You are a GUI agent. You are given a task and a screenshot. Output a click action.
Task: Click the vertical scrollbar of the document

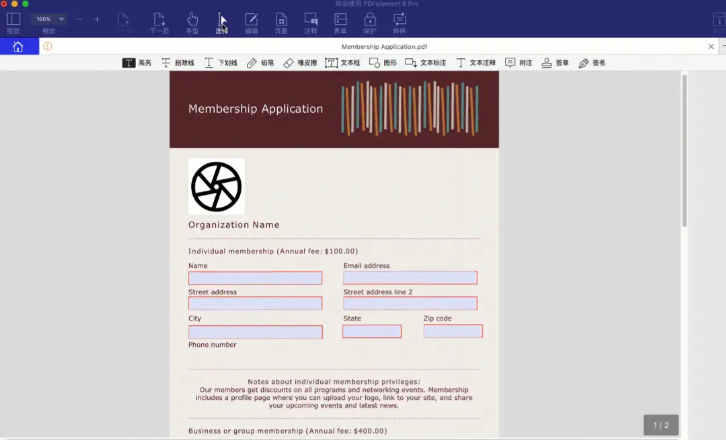tap(684, 150)
